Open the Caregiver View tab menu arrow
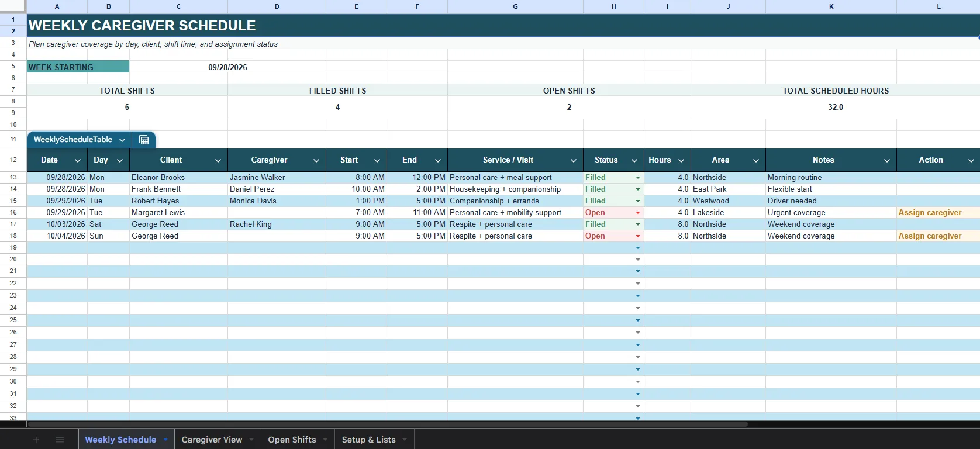Viewport: 980px width, 449px height. point(251,440)
